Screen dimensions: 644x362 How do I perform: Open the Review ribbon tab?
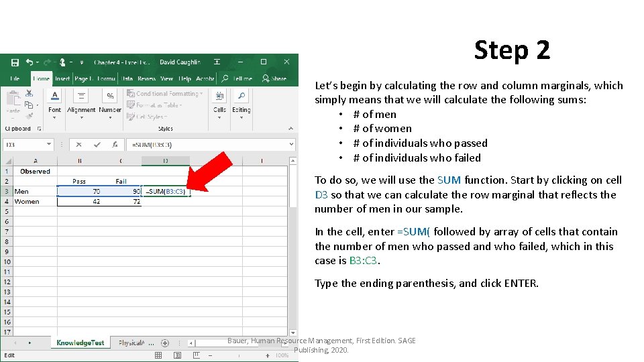pos(146,78)
